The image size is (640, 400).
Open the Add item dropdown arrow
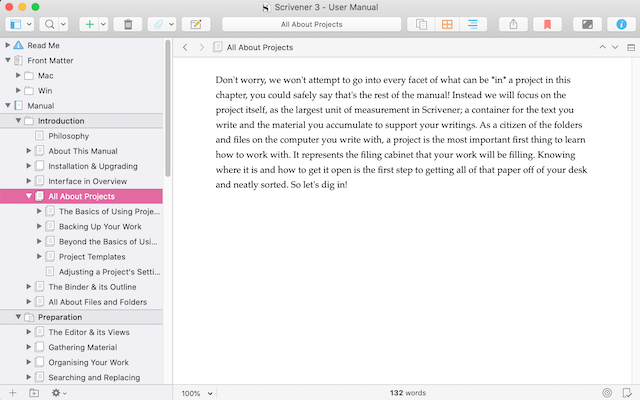103,24
